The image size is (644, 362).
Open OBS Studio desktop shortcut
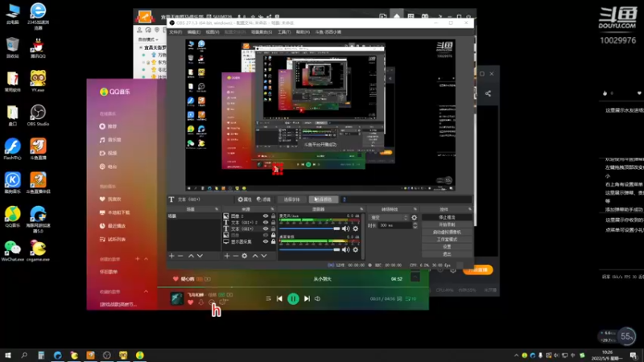[x=38, y=115]
